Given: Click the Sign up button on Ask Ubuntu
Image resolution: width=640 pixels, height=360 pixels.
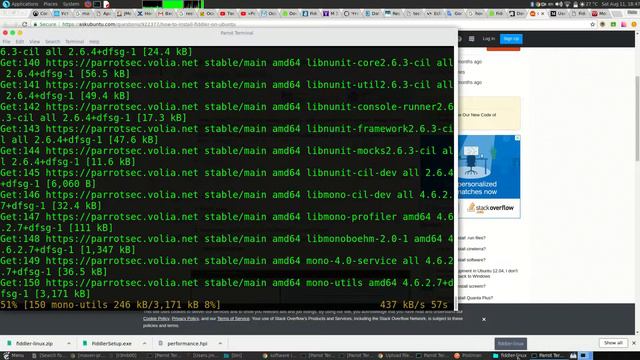Looking at the screenshot, I should [x=511, y=39].
